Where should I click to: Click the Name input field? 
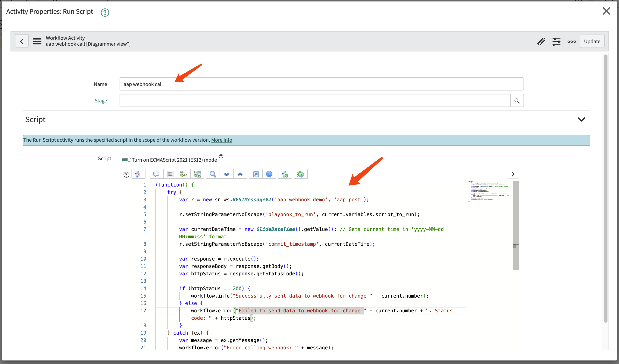tap(321, 84)
